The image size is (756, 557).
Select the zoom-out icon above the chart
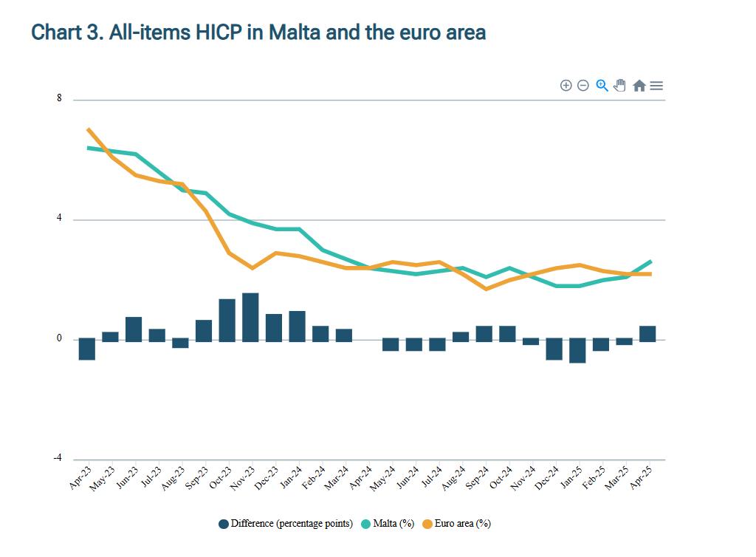[583, 86]
